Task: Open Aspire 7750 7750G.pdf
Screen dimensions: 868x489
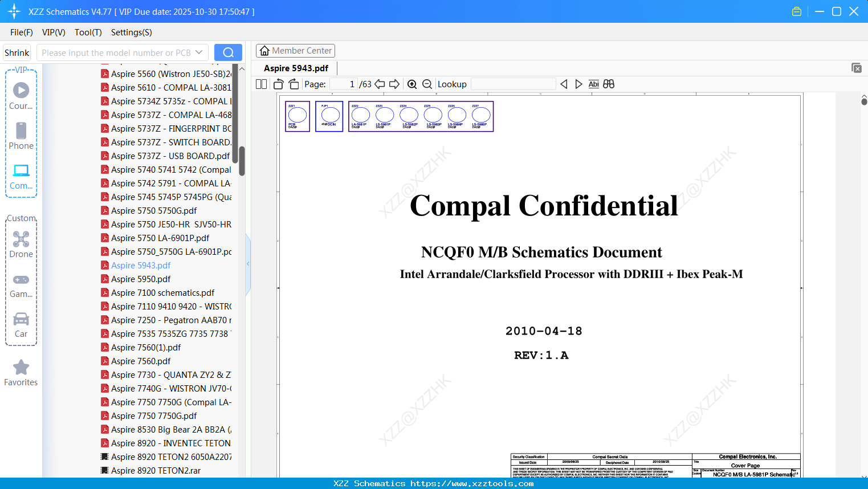Action: pos(149,415)
